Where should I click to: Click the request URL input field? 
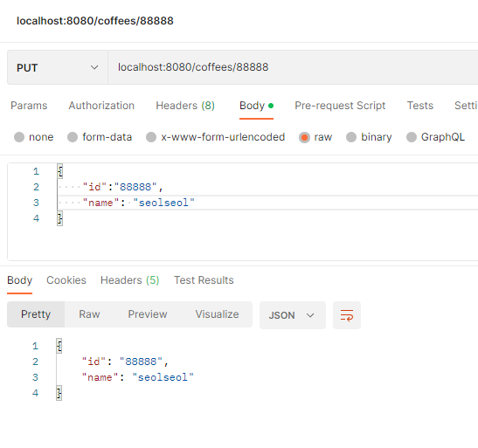tap(293, 67)
